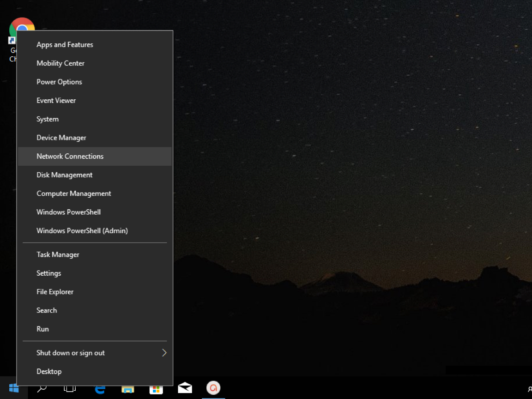This screenshot has height=399, width=532.
Task: Launch Device Manager
Action: [x=95, y=138]
